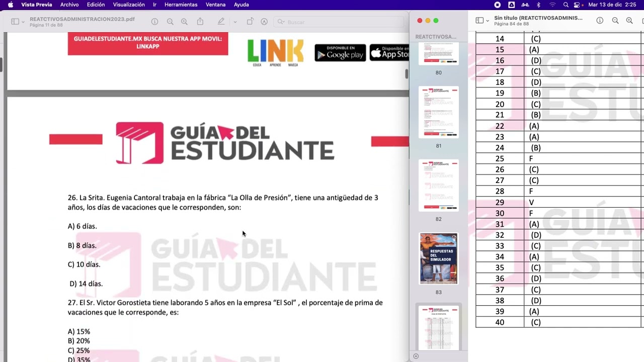The width and height of the screenshot is (644, 362).
Task: Open sidebar view dropdown in front window
Action: (x=488, y=21)
